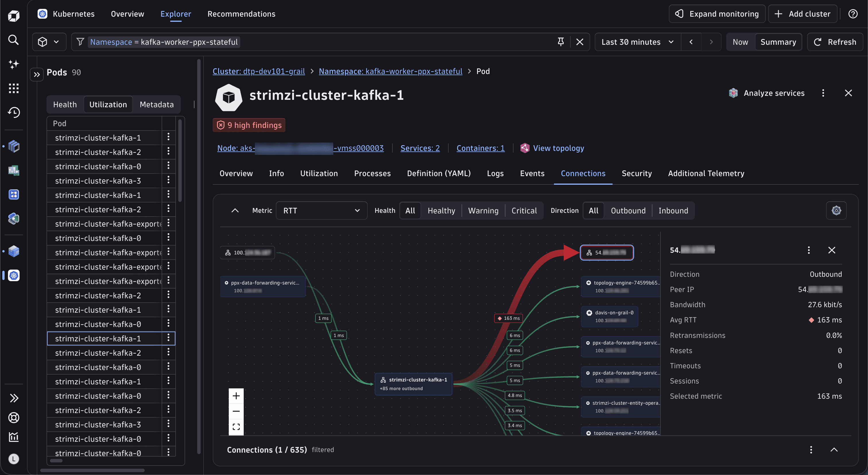Collapse the connections filter bar chevron
868x475 pixels.
(x=235, y=211)
